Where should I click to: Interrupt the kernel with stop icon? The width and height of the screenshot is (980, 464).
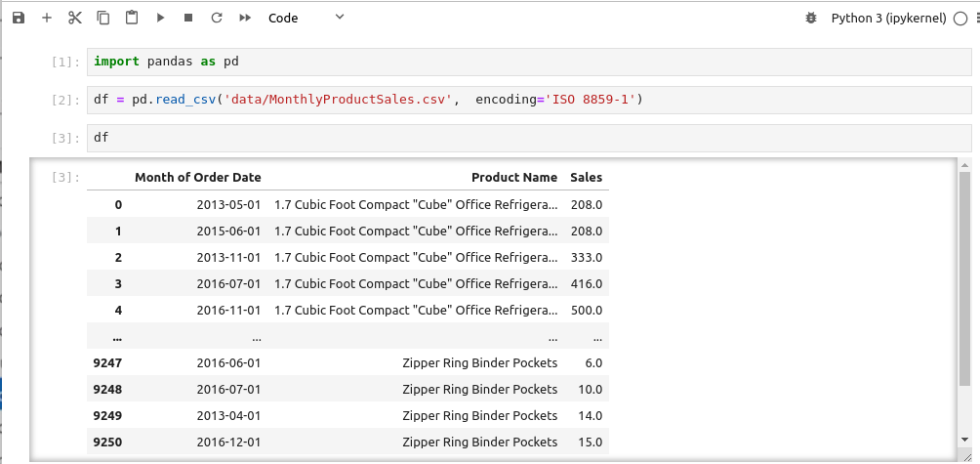188,18
